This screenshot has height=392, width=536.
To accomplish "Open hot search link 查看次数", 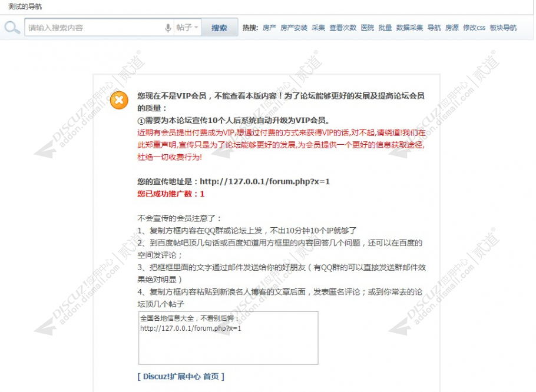I will coord(343,28).
